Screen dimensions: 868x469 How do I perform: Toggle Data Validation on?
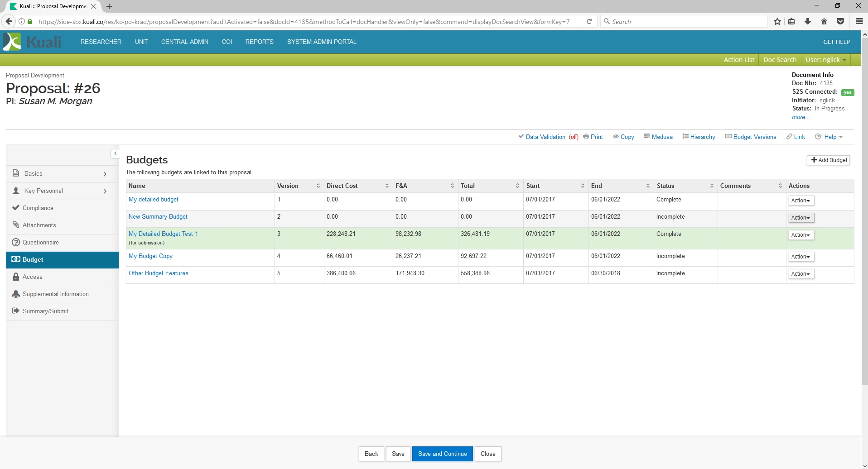(545, 137)
